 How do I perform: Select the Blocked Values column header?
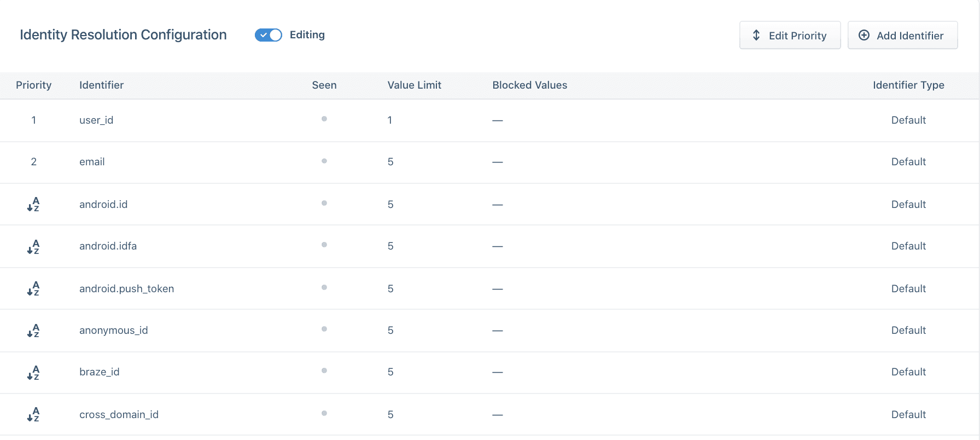(529, 85)
